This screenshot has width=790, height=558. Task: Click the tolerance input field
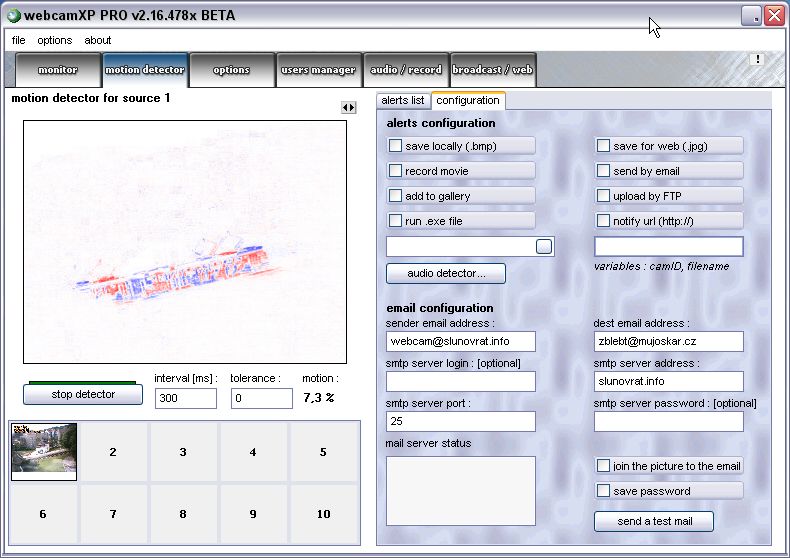261,398
